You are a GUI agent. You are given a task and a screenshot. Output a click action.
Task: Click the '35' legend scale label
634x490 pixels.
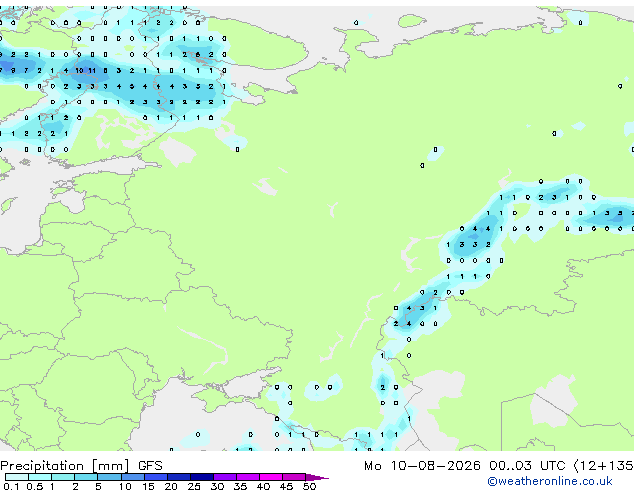tap(240, 486)
